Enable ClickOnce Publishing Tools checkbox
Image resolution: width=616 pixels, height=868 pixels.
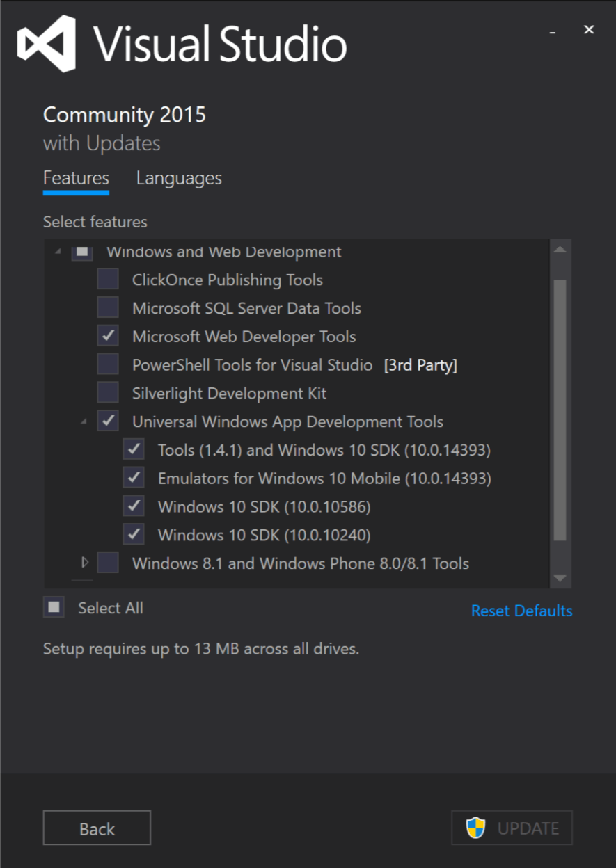[x=108, y=280]
